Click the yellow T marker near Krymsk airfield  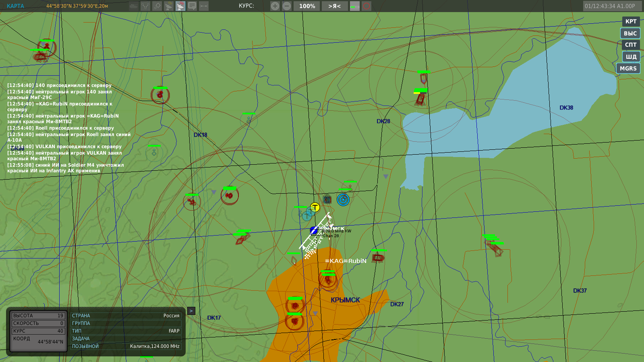coord(315,207)
